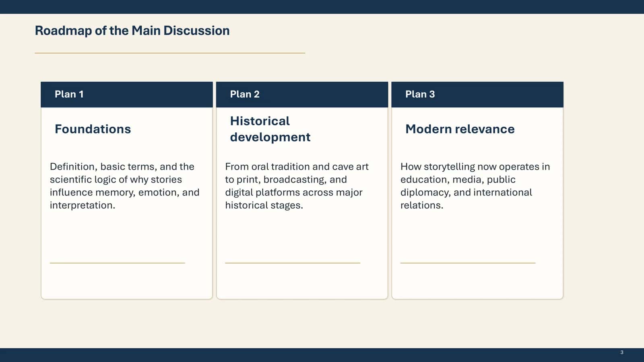644x362 pixels.
Task: Select the Plan 1 header label
Action: [69, 94]
